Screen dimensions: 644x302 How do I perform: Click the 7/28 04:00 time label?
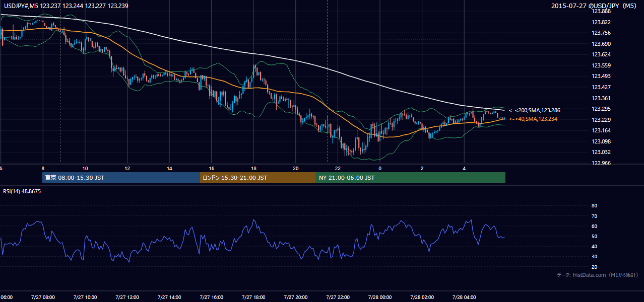464,297
